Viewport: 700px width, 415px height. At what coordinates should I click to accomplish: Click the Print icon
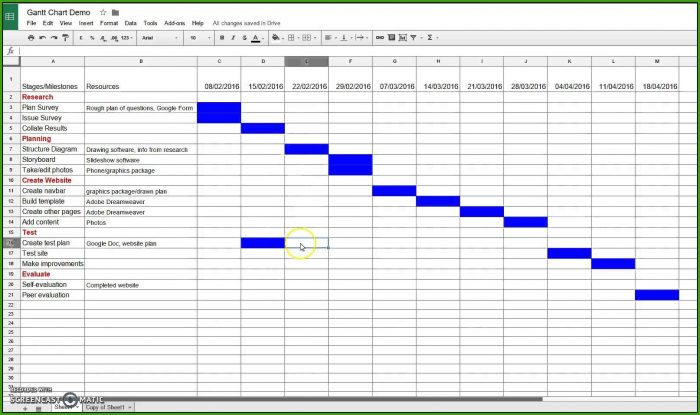tap(31, 38)
